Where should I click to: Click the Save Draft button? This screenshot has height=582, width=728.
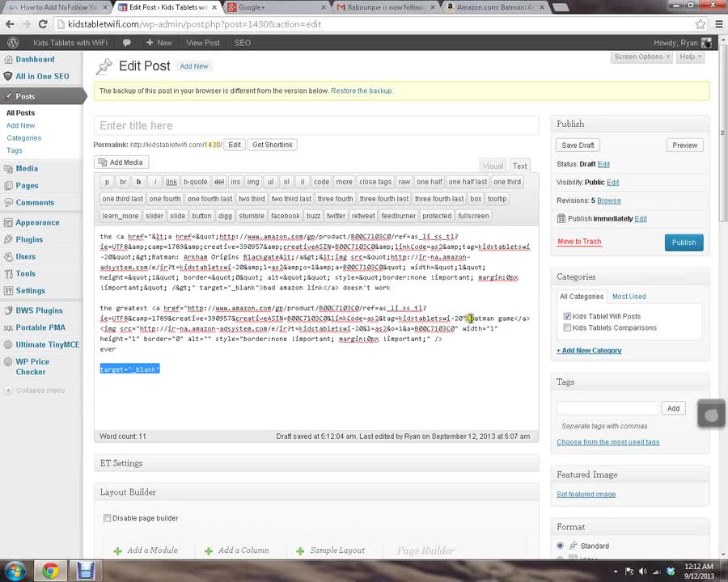(x=578, y=145)
